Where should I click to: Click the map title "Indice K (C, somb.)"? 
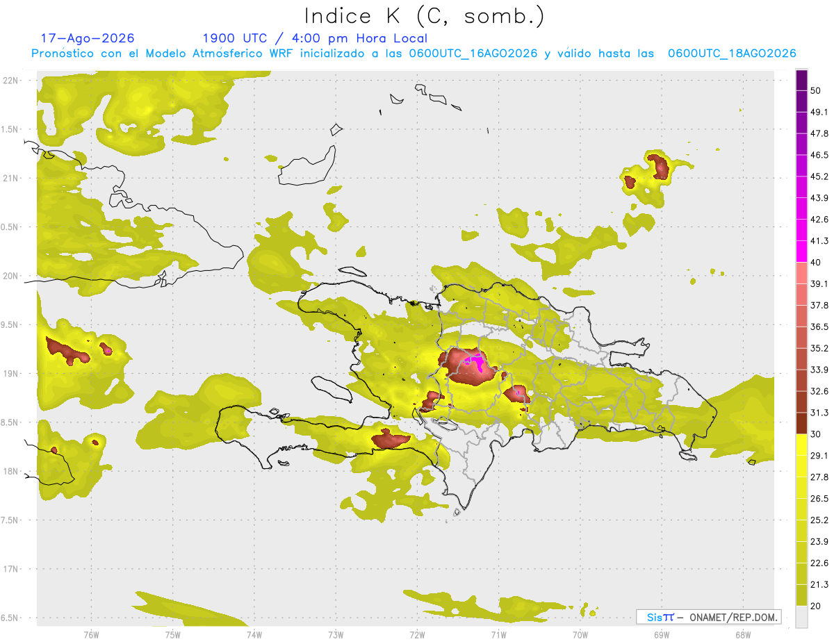coord(424,16)
